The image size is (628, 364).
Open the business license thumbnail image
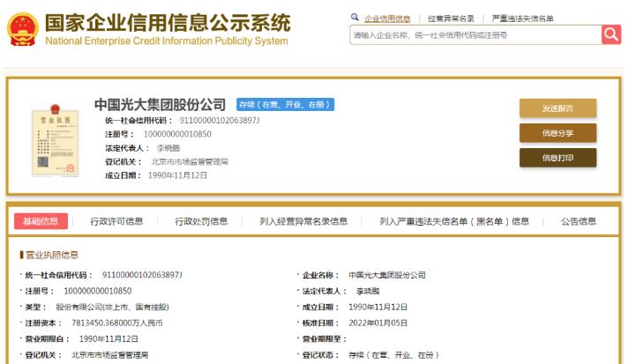[55, 139]
